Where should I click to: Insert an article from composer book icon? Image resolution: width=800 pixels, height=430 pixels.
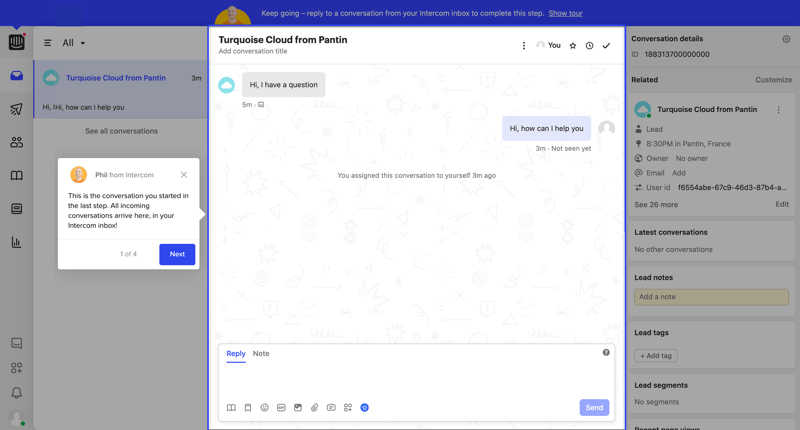[231, 408]
